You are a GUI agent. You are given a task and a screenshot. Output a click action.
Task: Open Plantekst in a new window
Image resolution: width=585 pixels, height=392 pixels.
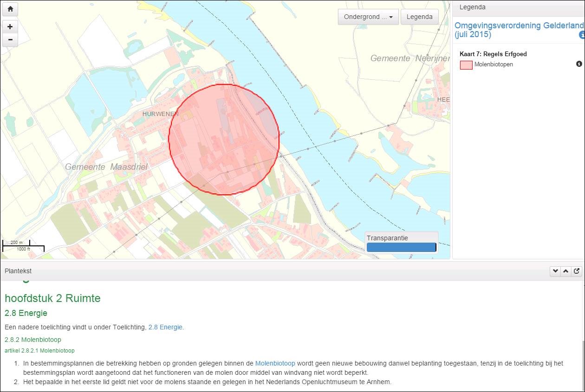coord(577,271)
